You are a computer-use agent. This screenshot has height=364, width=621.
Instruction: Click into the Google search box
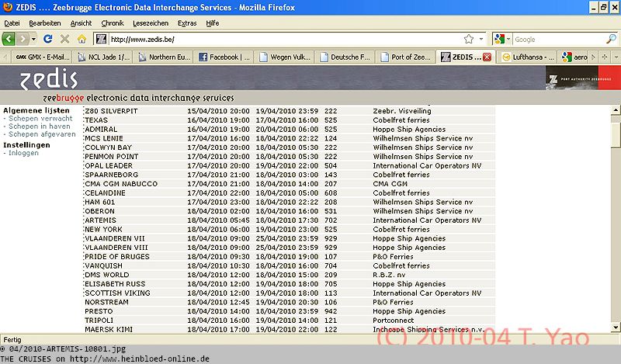(x=558, y=39)
